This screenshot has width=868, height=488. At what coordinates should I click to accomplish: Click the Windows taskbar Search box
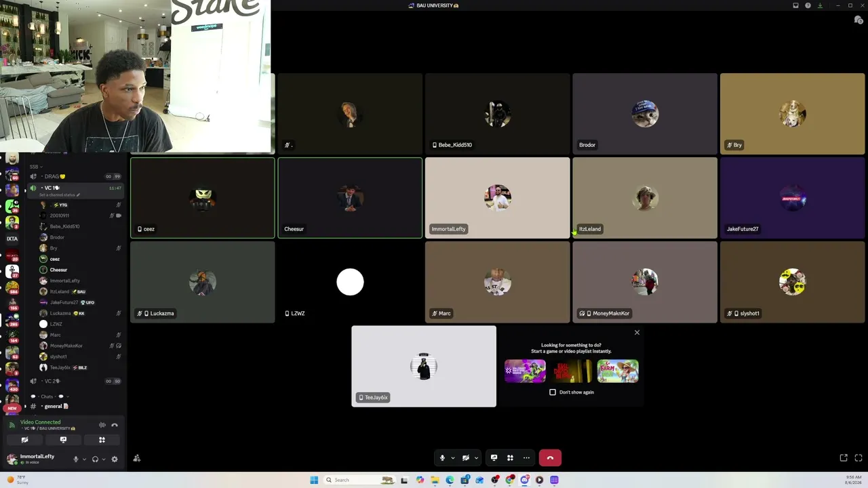(360, 480)
